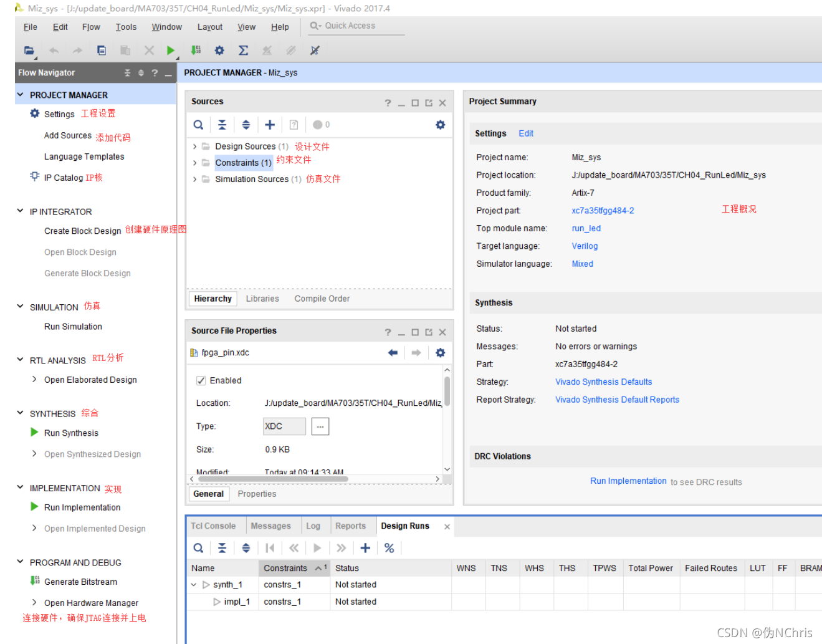Click the rightmost crossed-out toolbar icon
This screenshot has width=822, height=644.
(315, 50)
